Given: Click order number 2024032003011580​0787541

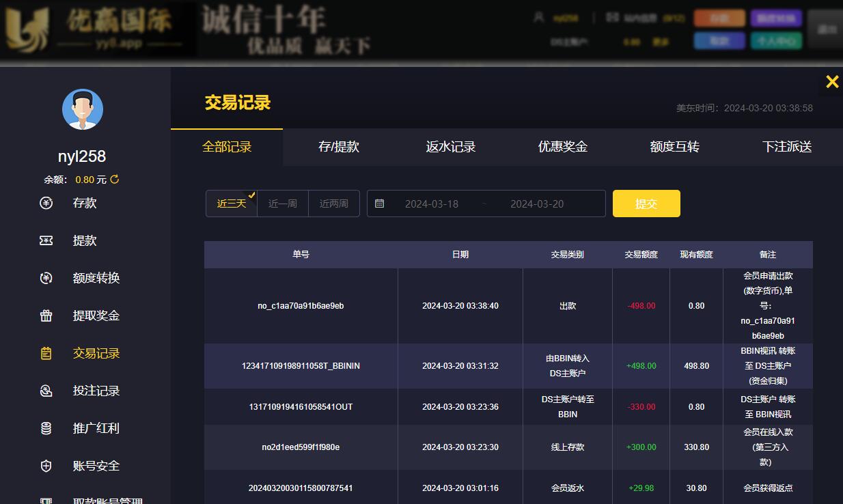Looking at the screenshot, I should click(301, 488).
